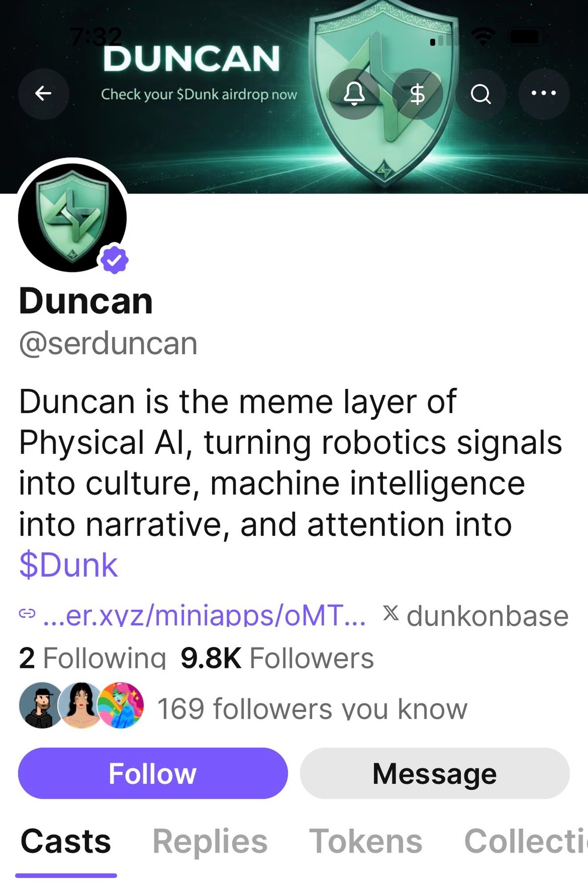
Task: Tap the X logo beside dunkonbase
Action: tap(391, 613)
